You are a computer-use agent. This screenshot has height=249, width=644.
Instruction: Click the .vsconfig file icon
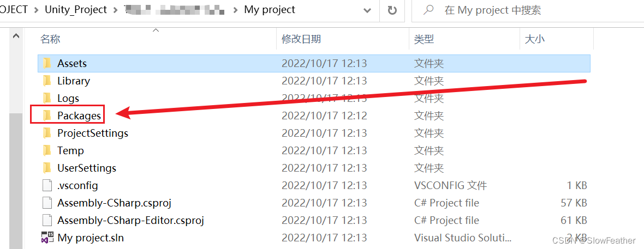tap(47, 185)
